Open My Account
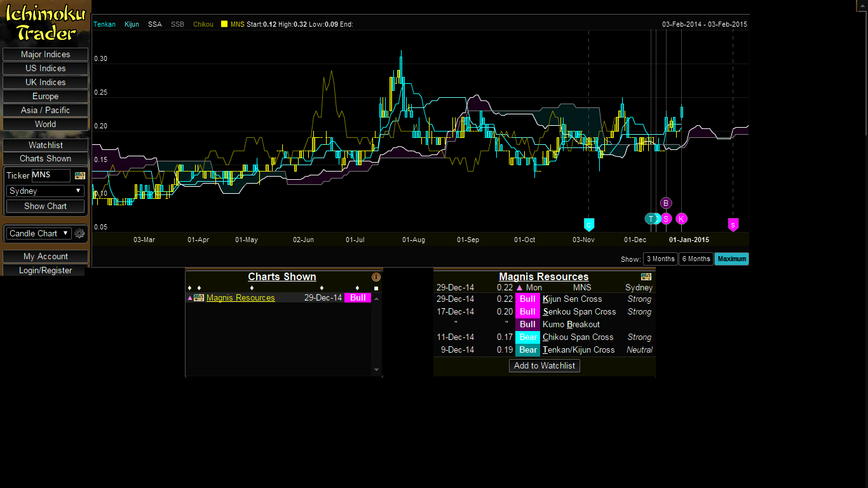 pyautogui.click(x=46, y=257)
